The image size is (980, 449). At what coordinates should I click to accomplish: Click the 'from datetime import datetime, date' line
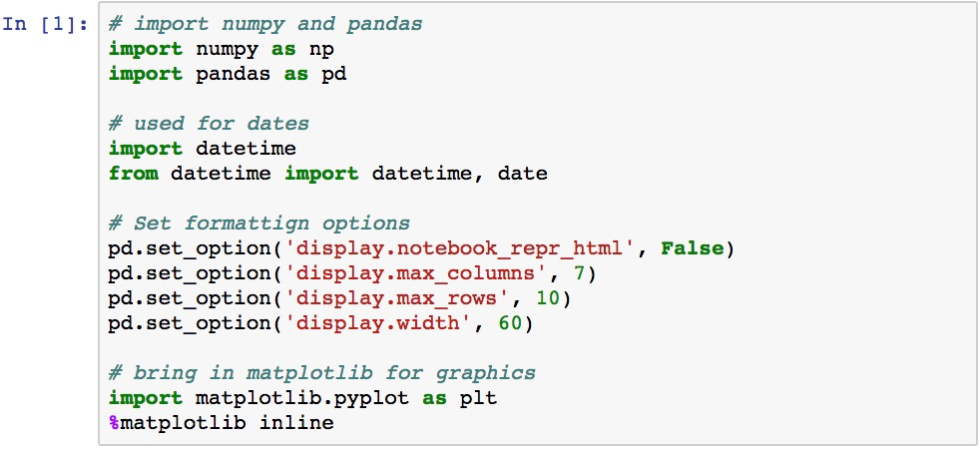328,174
